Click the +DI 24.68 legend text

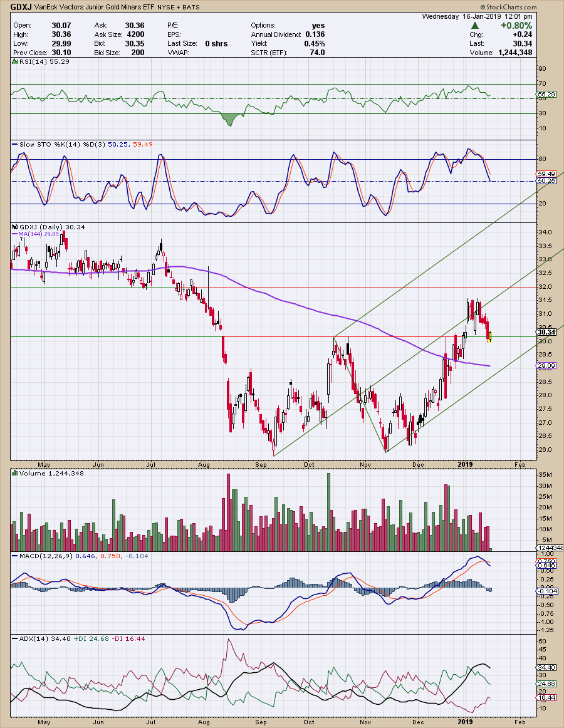click(91, 639)
